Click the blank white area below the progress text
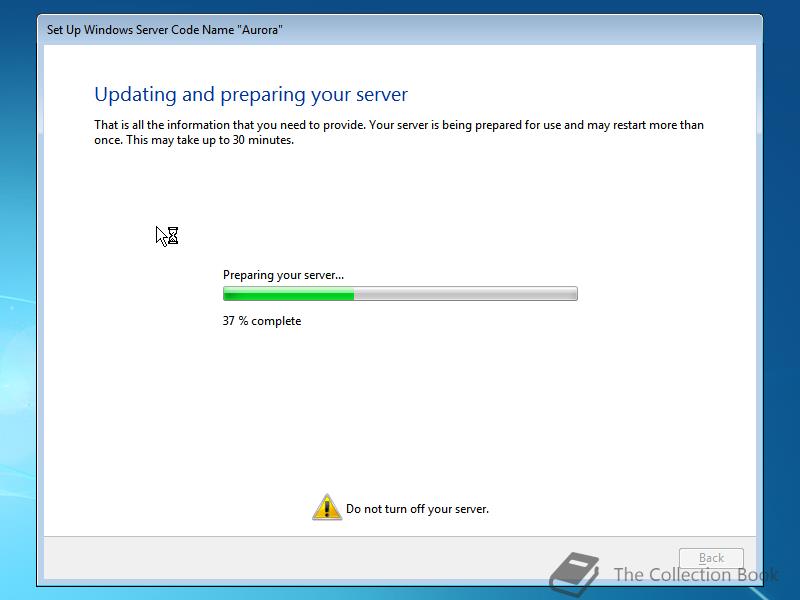 click(400, 408)
